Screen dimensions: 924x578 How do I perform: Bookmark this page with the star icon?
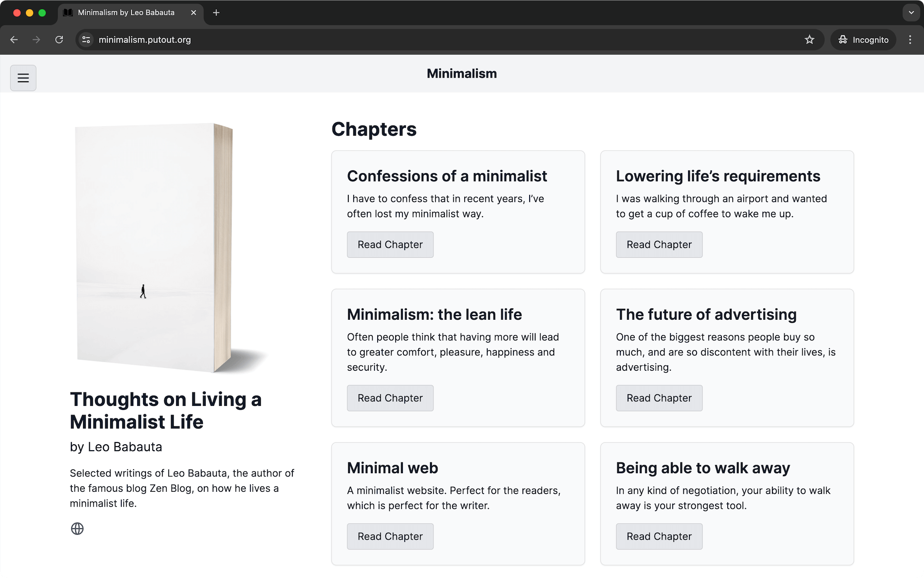[x=809, y=40]
